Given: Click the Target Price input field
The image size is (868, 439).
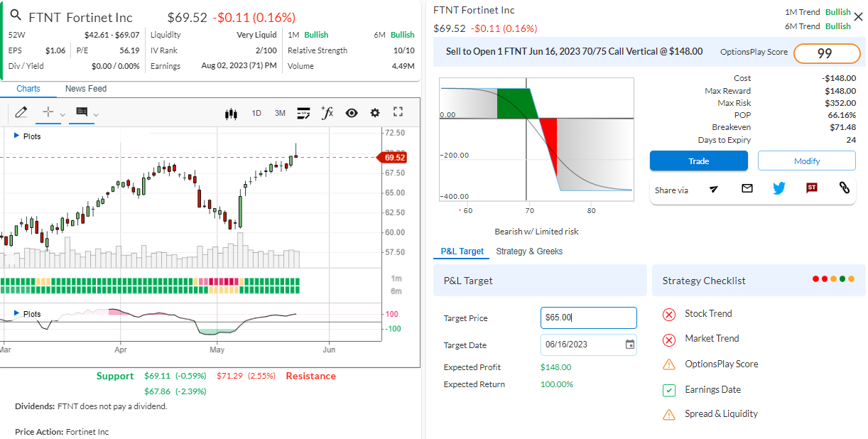Looking at the screenshot, I should coord(589,318).
